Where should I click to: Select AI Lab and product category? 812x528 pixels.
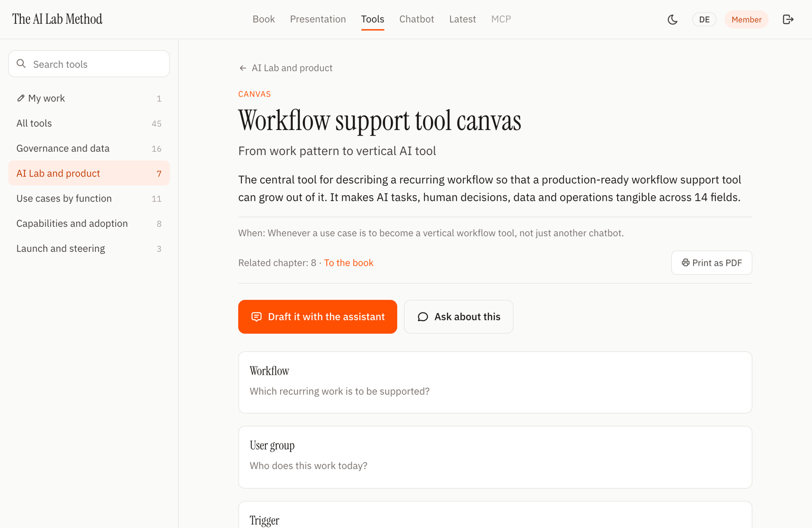89,173
